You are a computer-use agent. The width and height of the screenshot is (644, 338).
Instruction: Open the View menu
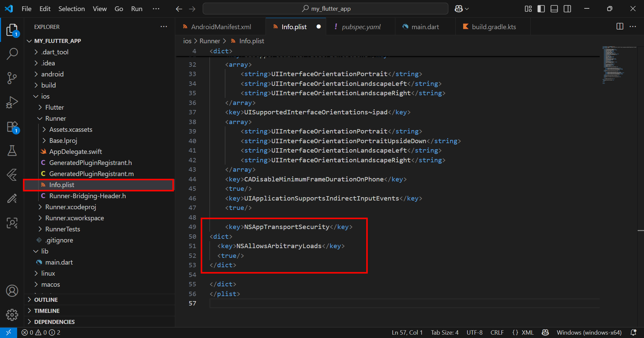[x=100, y=9]
